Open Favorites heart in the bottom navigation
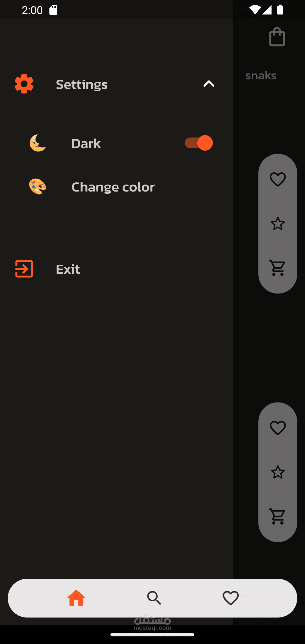Viewport: 305px width, 644px height. [x=230, y=598]
